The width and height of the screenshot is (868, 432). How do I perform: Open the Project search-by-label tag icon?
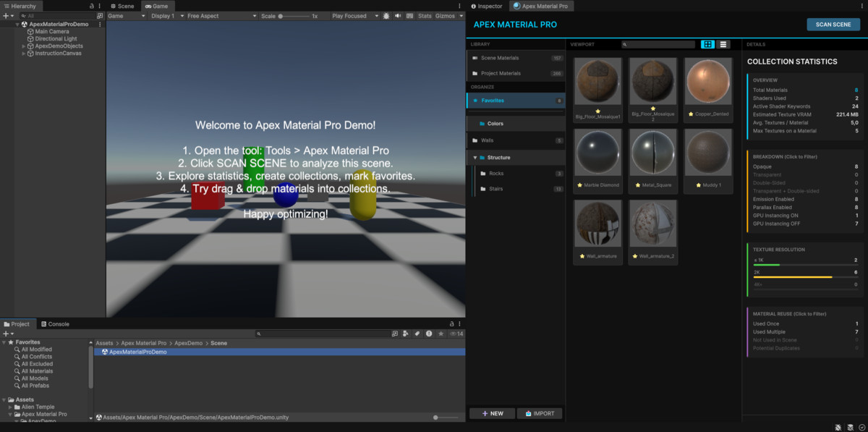coord(417,334)
